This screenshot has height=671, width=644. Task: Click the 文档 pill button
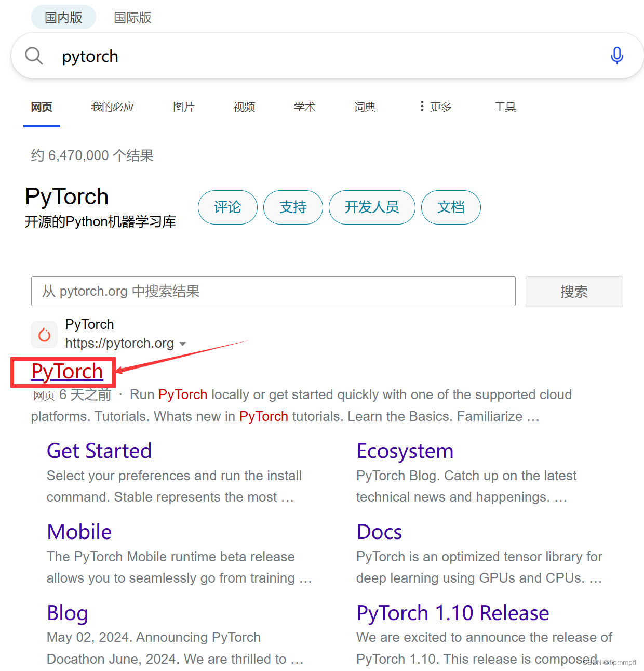[x=451, y=207]
